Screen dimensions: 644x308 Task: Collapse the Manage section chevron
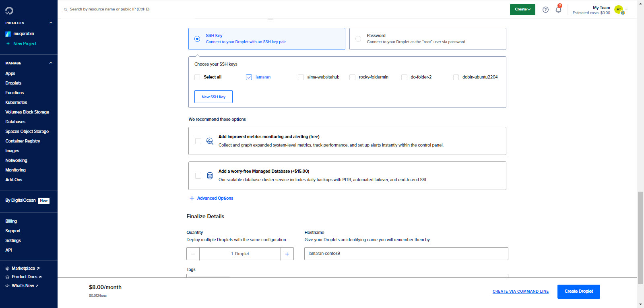(51, 63)
